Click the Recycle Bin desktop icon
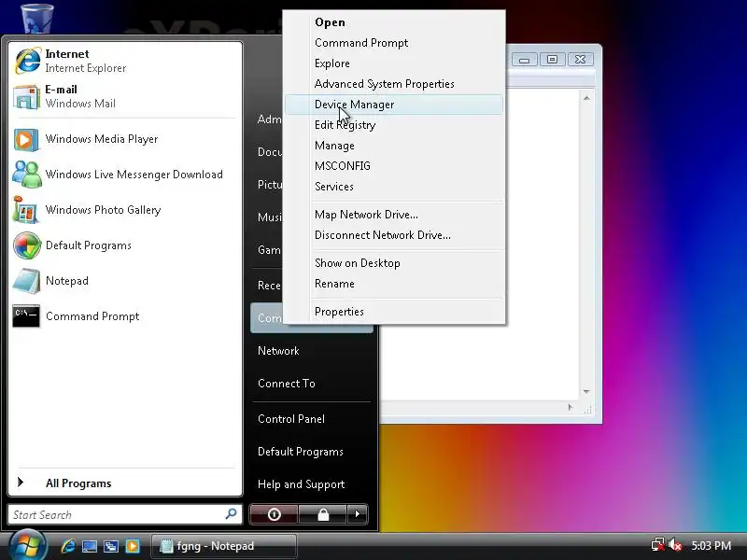Image resolution: width=747 pixels, height=560 pixels. point(37,17)
